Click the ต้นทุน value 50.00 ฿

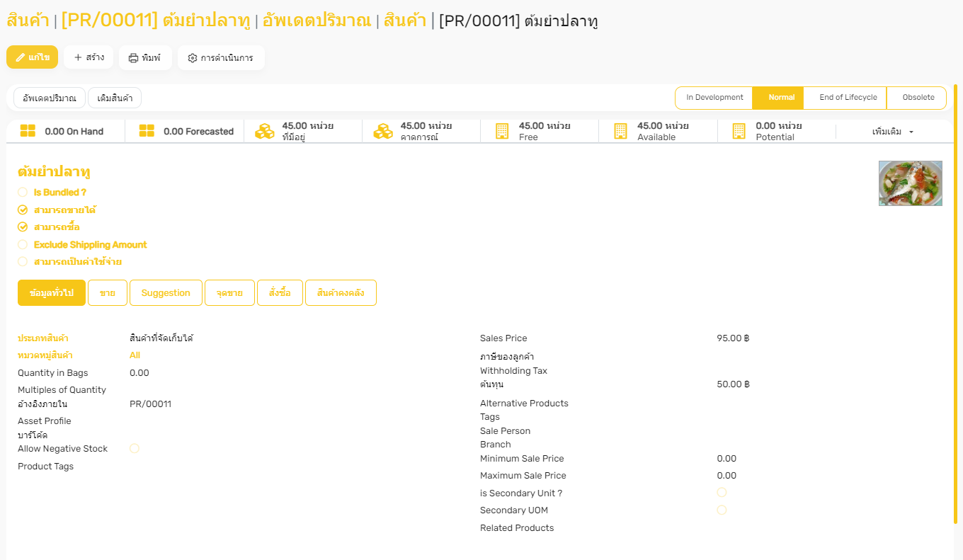pyautogui.click(x=733, y=384)
